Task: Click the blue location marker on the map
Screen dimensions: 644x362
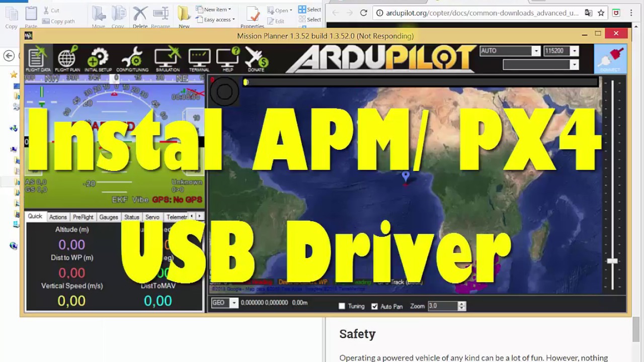Action: point(406,176)
